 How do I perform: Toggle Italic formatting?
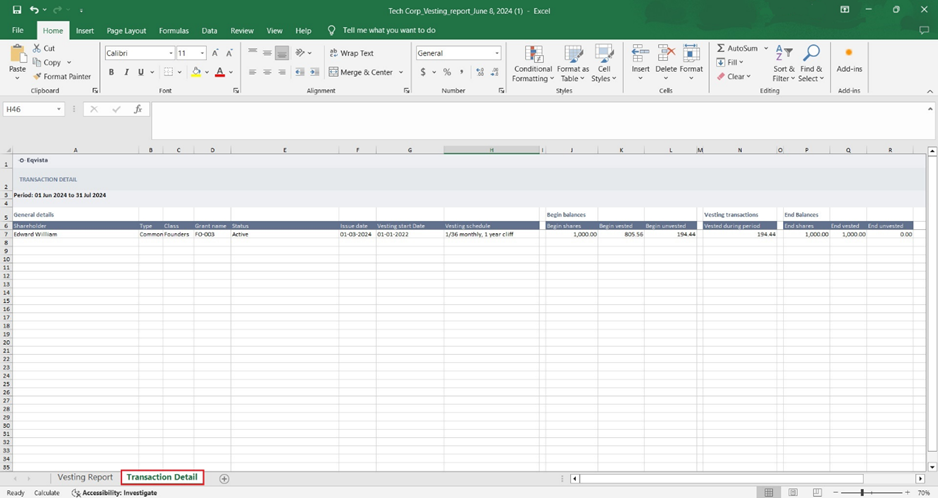(126, 72)
